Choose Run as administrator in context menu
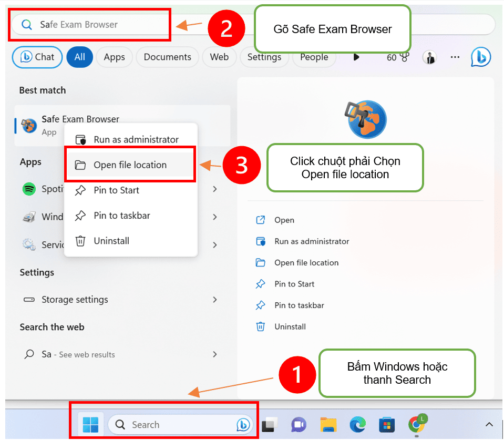 click(x=136, y=140)
